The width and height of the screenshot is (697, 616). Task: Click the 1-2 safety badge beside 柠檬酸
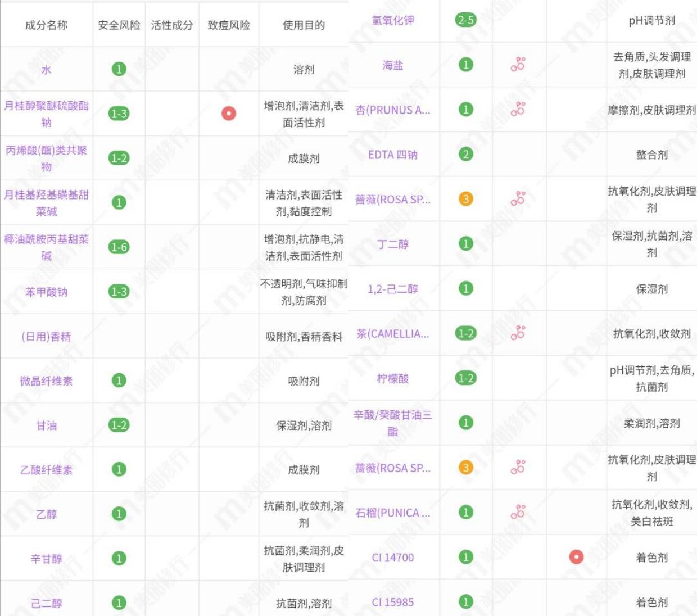tap(465, 378)
